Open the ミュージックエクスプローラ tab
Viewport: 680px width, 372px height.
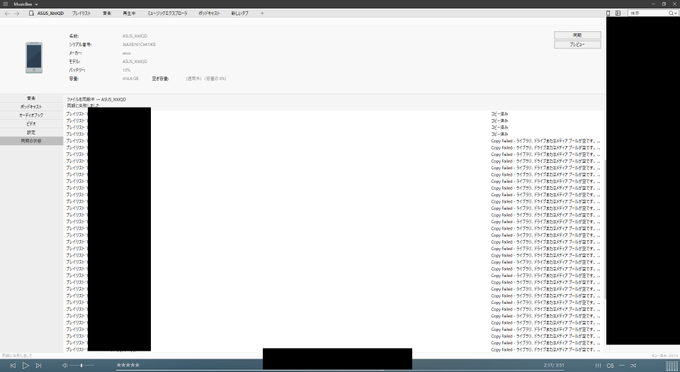pyautogui.click(x=167, y=13)
